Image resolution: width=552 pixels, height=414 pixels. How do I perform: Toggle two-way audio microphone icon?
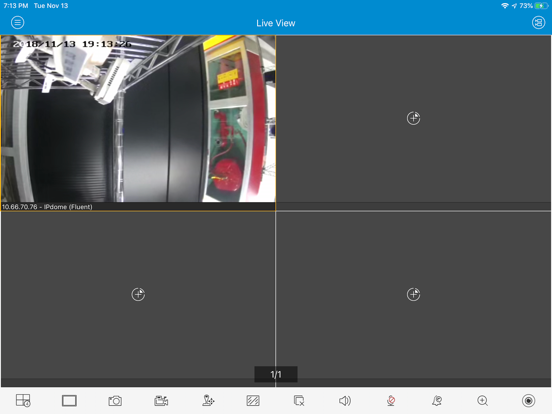click(391, 401)
